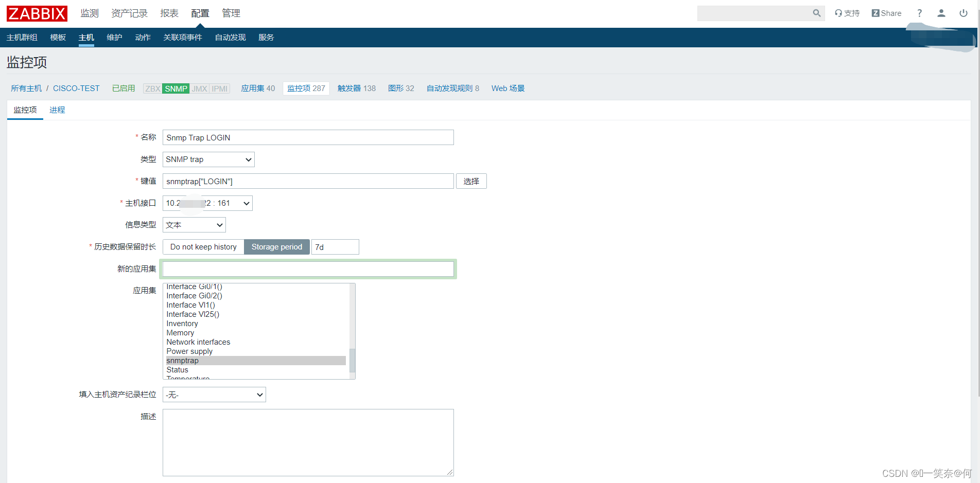Open 监控项 287 link
Viewport: 980px width, 483px height.
click(306, 88)
